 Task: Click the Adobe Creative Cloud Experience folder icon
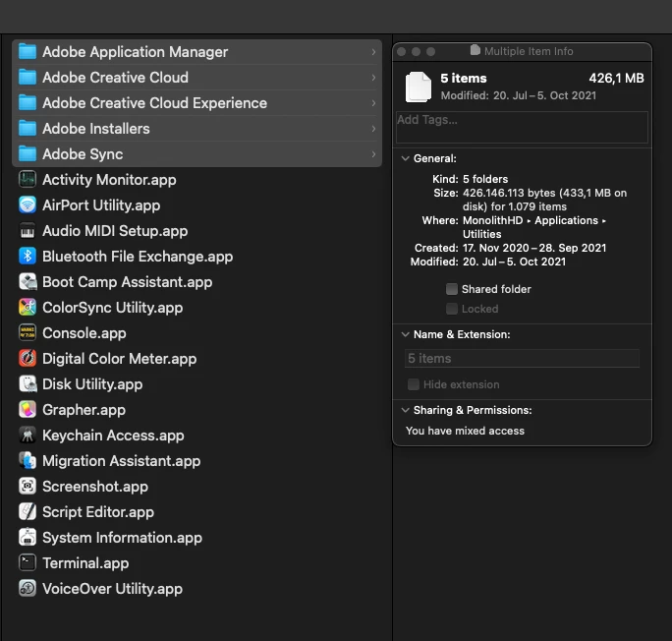pyautogui.click(x=28, y=103)
